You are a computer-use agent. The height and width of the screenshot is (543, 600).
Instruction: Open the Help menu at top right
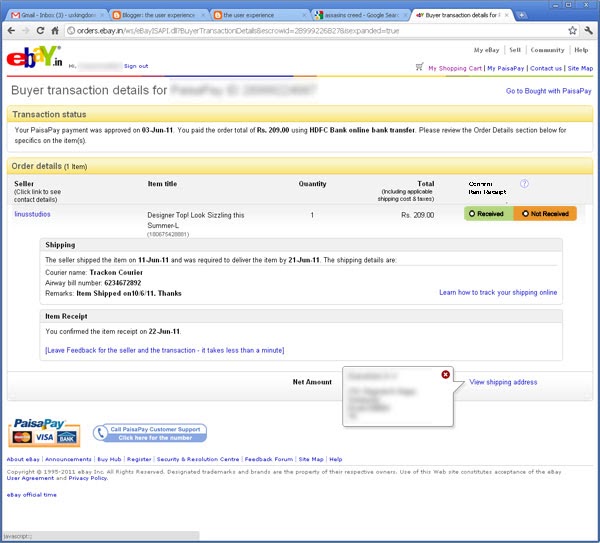[x=581, y=50]
